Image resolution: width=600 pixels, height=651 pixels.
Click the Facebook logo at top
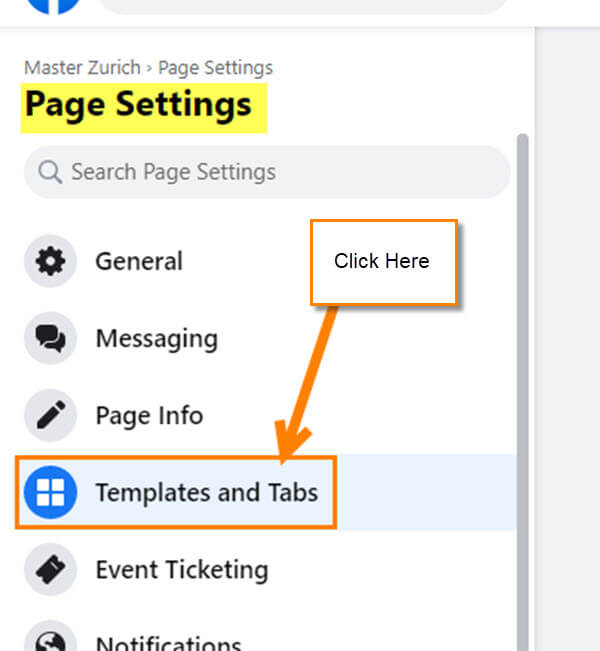point(53,6)
